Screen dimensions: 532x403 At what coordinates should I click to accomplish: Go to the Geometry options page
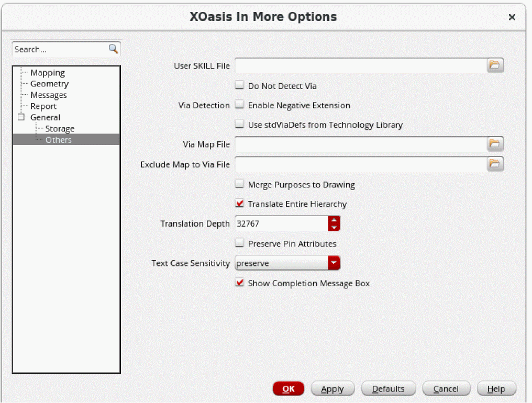[x=49, y=84]
